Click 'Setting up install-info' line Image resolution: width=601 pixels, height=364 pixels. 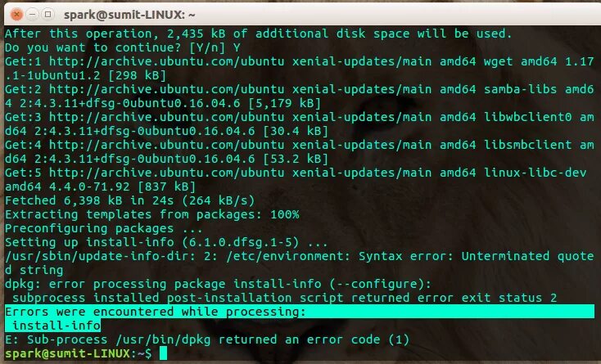click(166, 242)
